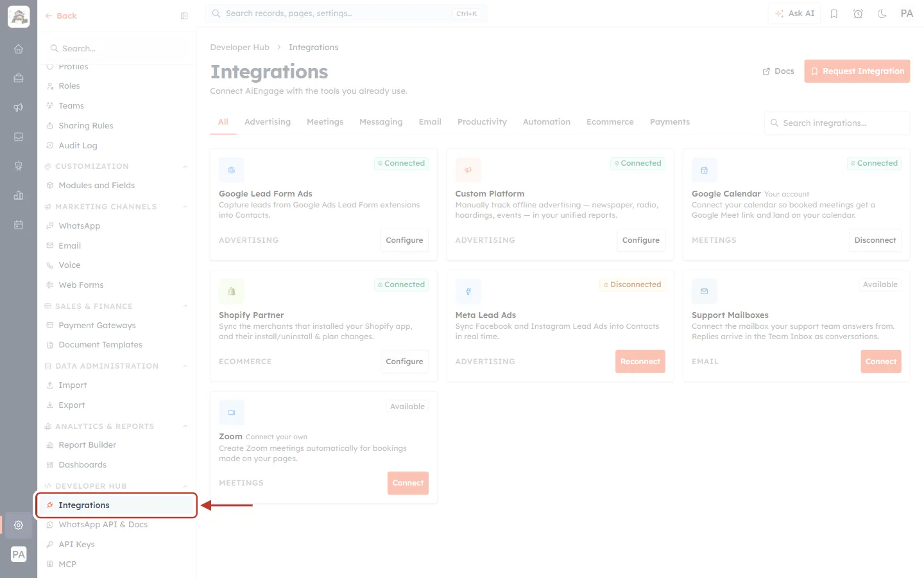Collapse the Developer Hub section
924x578 pixels.
coord(185,486)
